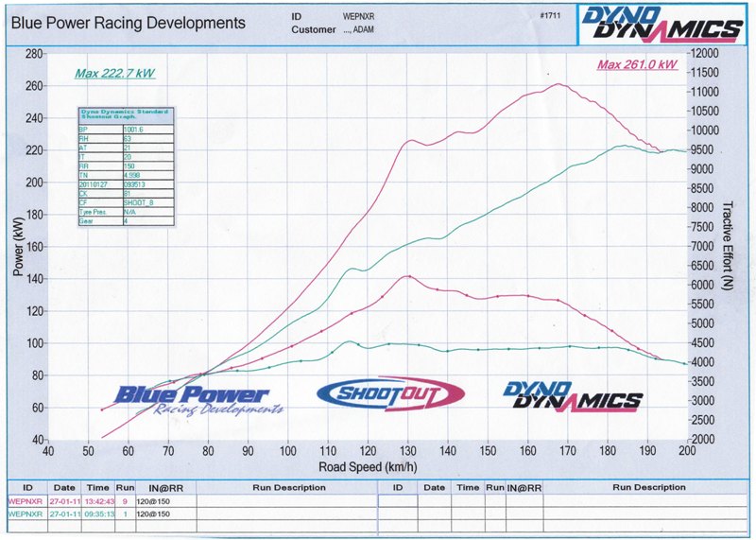756x540 pixels.
Task: Click the 12000 tick on tractive axis
Action: pos(705,53)
